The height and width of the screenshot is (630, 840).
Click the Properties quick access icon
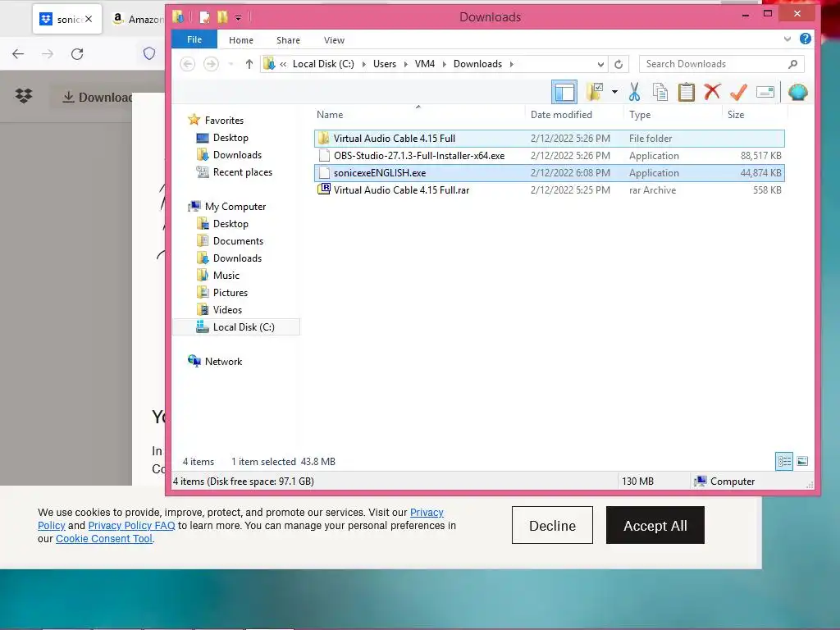(x=204, y=17)
